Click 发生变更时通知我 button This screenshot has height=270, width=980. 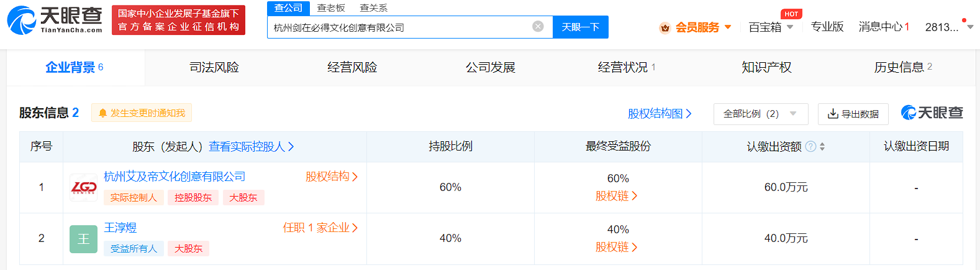(142, 113)
